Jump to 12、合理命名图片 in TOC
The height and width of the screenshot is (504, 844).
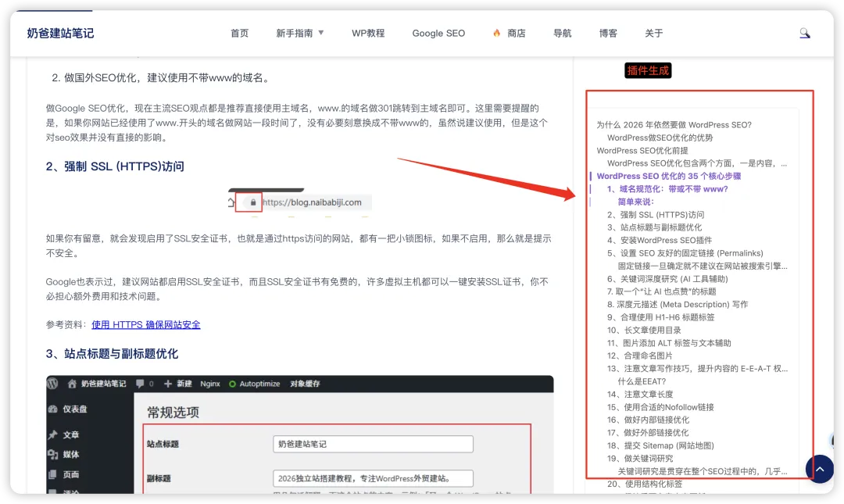pyautogui.click(x=640, y=356)
